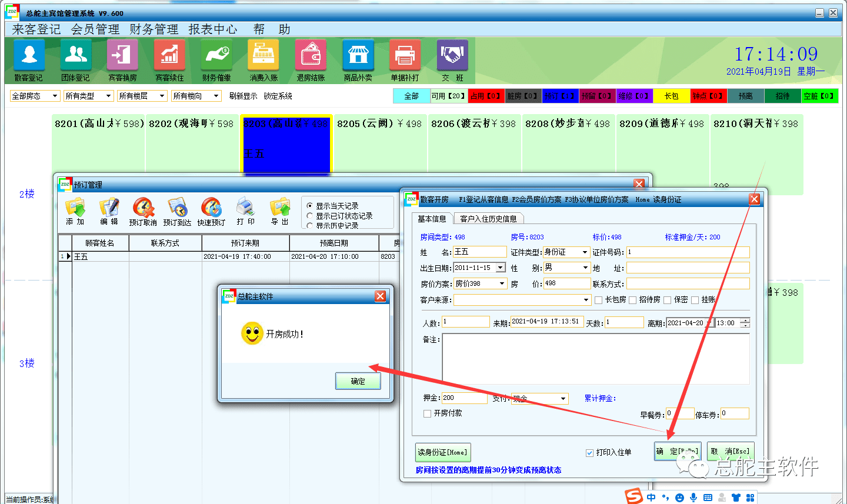Click 刷新显示 link
Image resolution: width=847 pixels, height=504 pixels.
click(x=244, y=96)
